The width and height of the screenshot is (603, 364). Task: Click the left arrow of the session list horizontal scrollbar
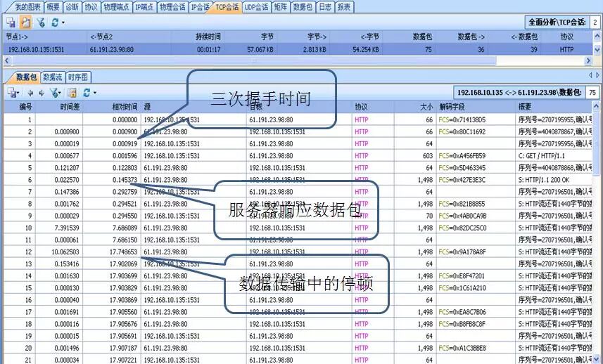pyautogui.click(x=6, y=60)
